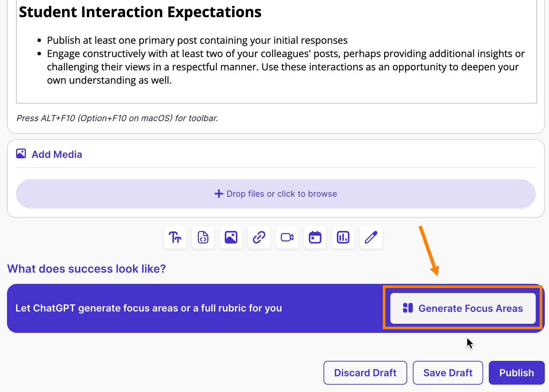Click the plus icon in the drop files area
Image resolution: width=549 pixels, height=392 pixels.
(219, 194)
